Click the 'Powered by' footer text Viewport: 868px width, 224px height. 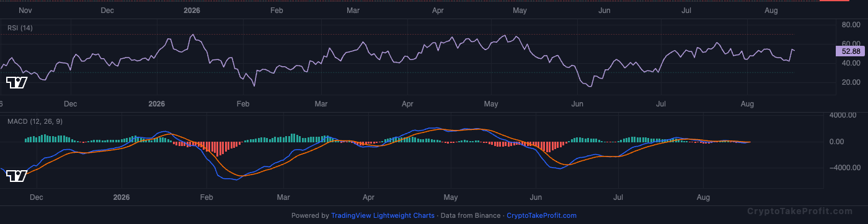click(x=310, y=215)
